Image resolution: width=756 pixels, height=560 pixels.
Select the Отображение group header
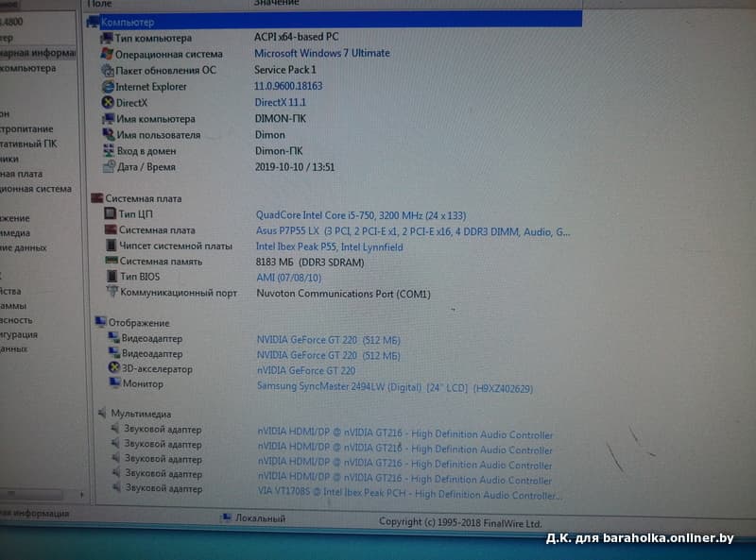click(139, 322)
